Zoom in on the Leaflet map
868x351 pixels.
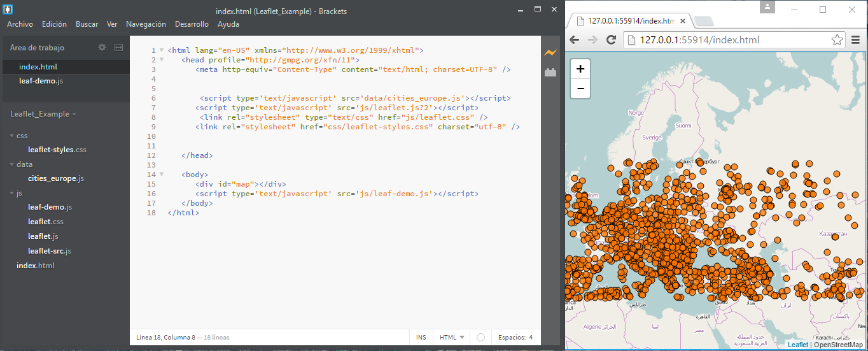[x=580, y=69]
